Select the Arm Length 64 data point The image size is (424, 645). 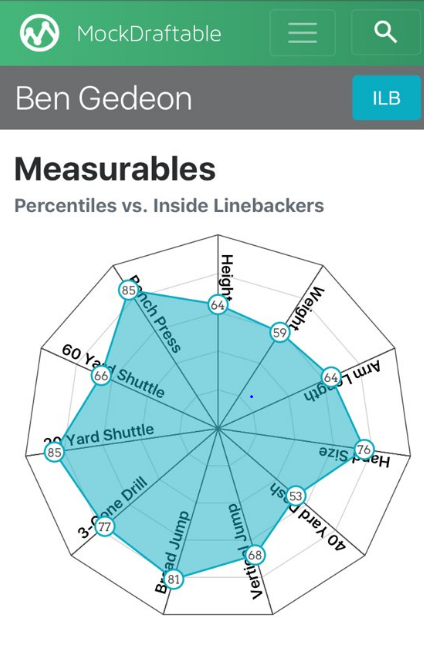331,377
